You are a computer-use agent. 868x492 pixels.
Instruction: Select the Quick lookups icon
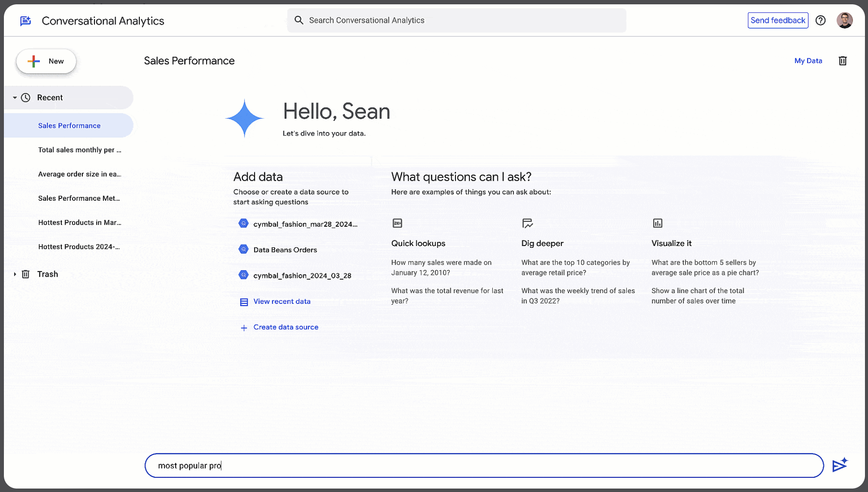pyautogui.click(x=397, y=223)
